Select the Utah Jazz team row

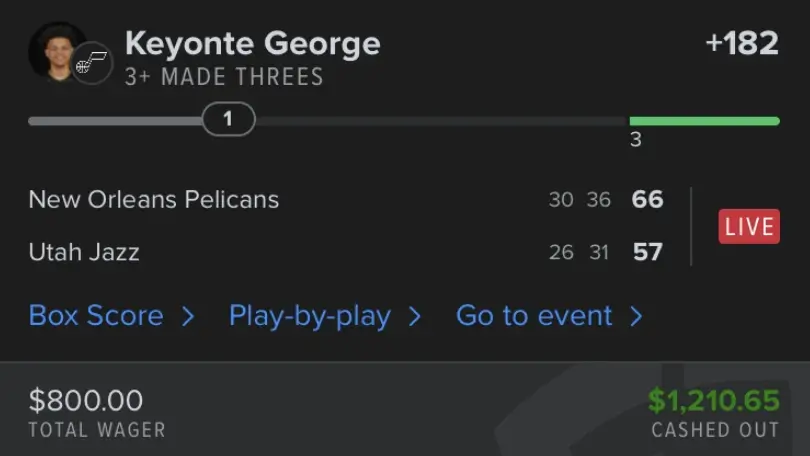pyautogui.click(x=84, y=252)
